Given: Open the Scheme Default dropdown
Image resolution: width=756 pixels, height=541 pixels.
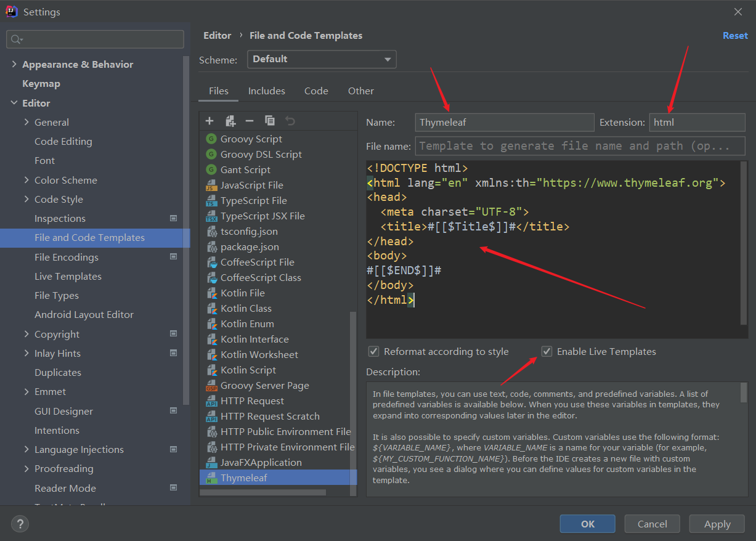Looking at the screenshot, I should point(322,59).
